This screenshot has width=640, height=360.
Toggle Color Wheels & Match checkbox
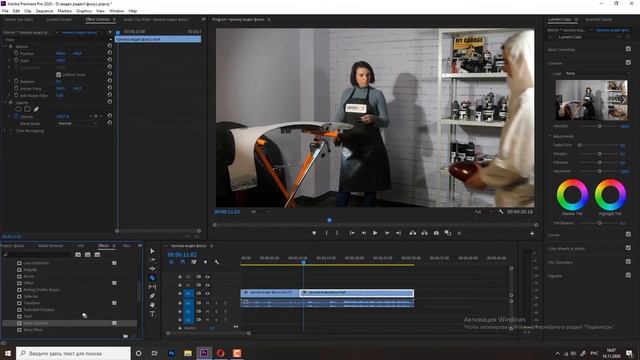628,248
